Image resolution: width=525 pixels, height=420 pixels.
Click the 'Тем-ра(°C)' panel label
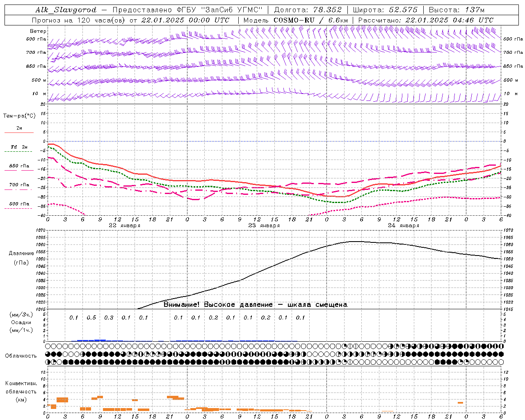click(19, 116)
